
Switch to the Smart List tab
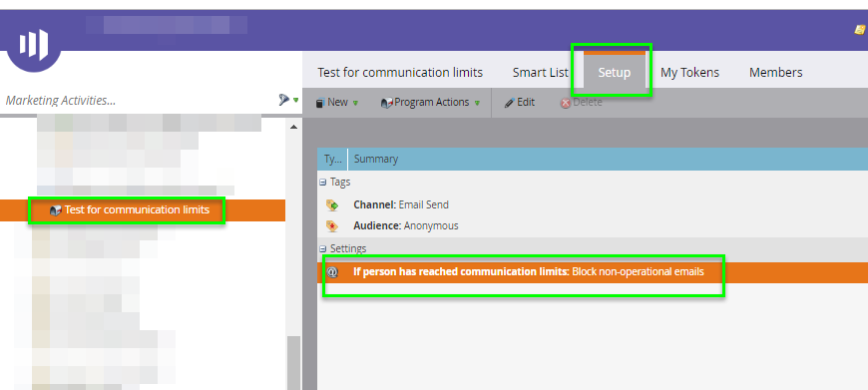pyautogui.click(x=541, y=73)
